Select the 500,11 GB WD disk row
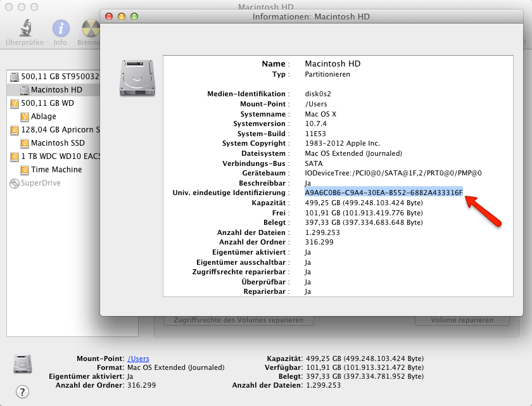Viewport: 532px width, 406px height. click(53, 103)
